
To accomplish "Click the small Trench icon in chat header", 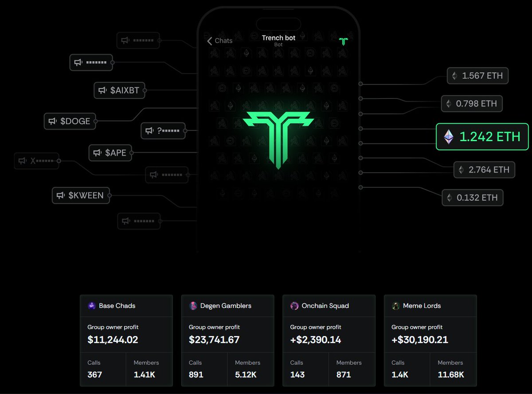I will click(343, 42).
